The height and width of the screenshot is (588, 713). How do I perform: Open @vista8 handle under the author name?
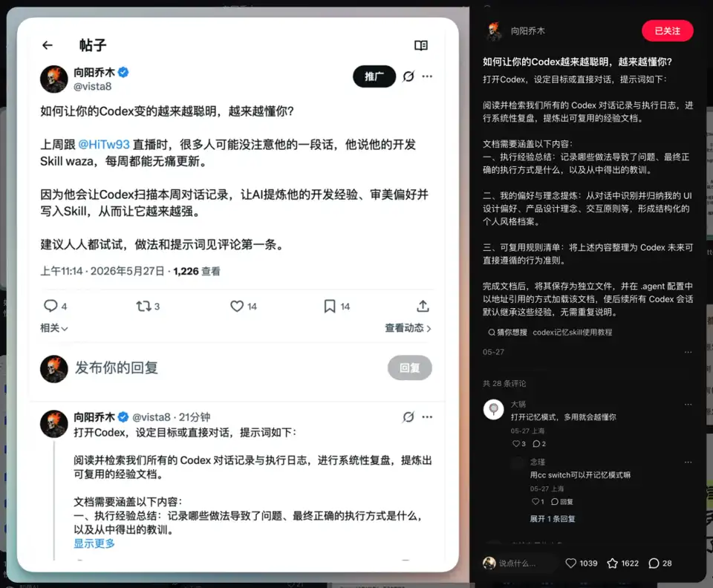point(92,86)
